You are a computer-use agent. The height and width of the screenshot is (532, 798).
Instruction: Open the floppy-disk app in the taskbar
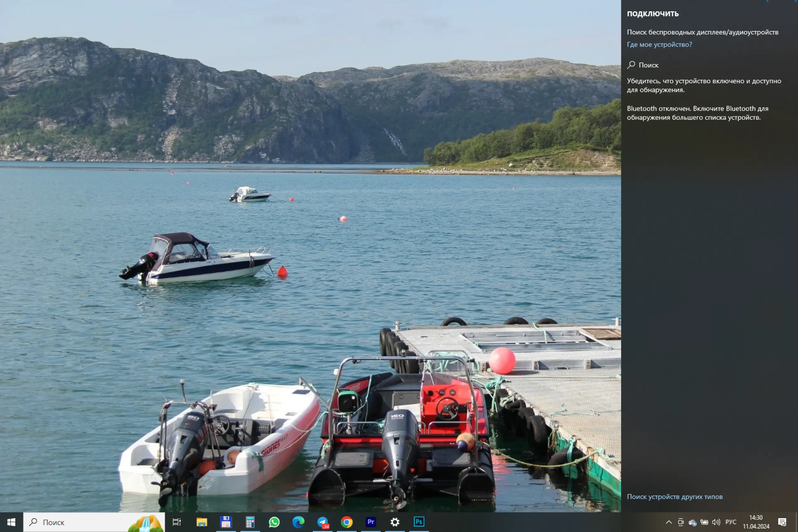click(x=226, y=522)
